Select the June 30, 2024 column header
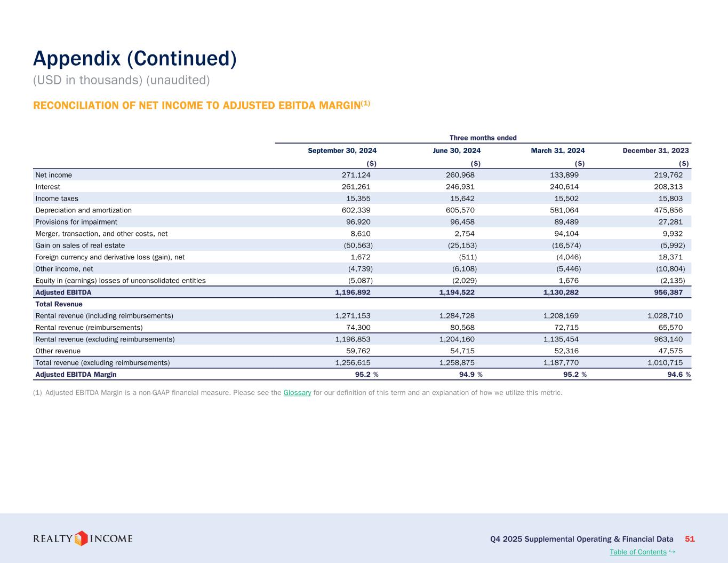The height and width of the screenshot is (563, 728). tap(457, 150)
